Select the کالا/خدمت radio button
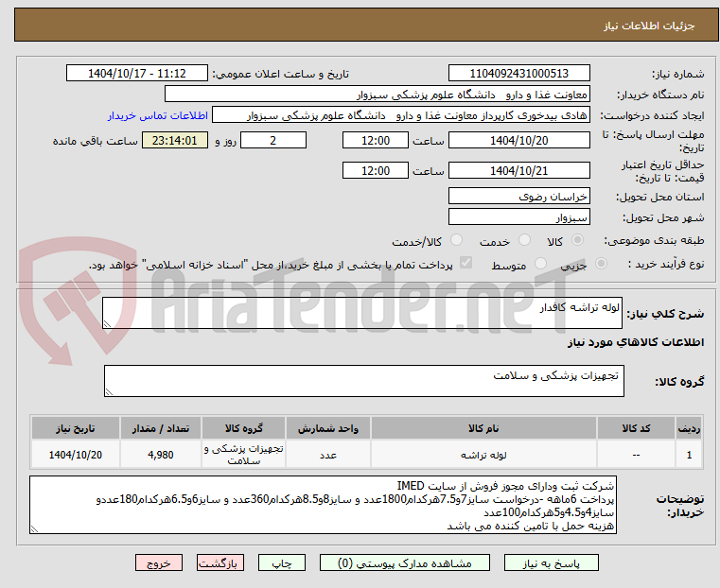The height and width of the screenshot is (588, 720). pos(456,240)
